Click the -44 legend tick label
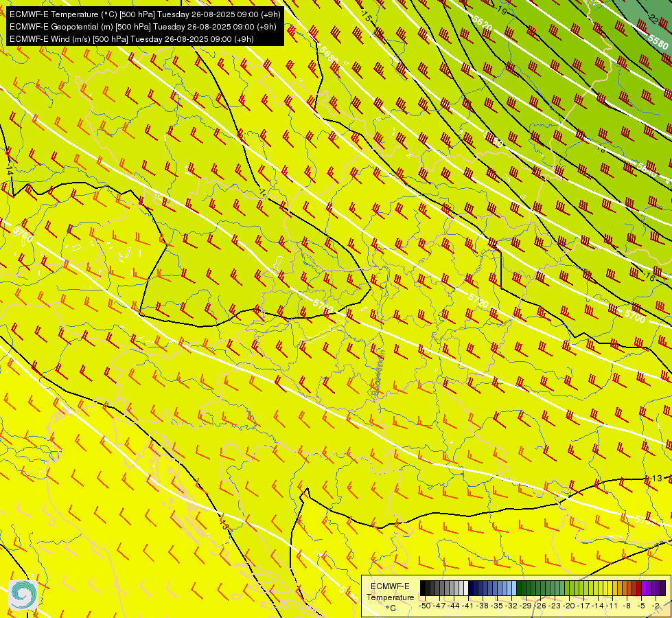Viewport: 672px width, 618px height. 454,606
